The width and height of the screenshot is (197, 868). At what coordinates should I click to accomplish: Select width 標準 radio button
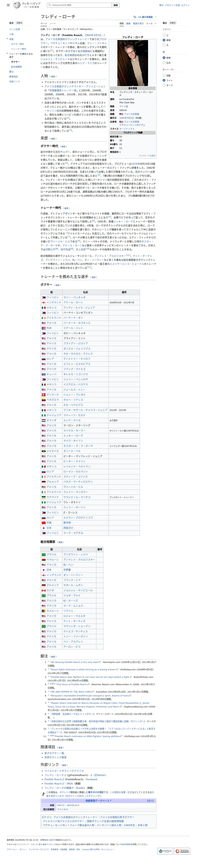tap(164, 58)
